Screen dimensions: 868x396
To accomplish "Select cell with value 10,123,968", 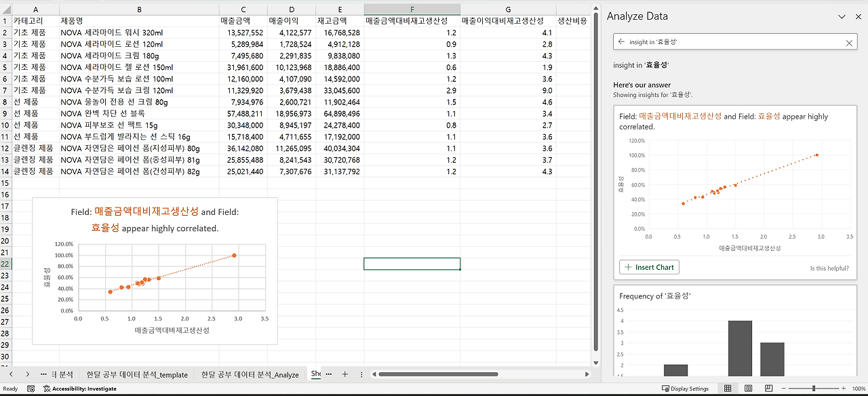I will [292, 67].
